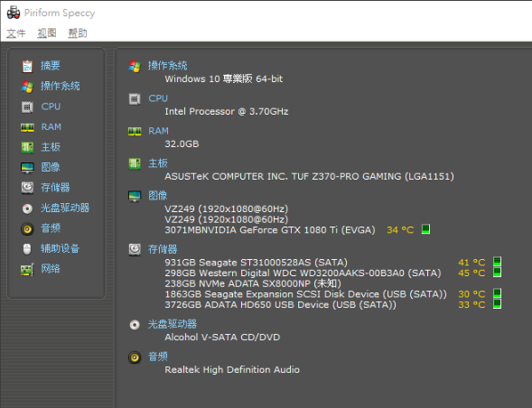Click the 931GB Seagate ST31000528AS line
The height and width of the screenshot is (408, 532).
[x=257, y=262]
